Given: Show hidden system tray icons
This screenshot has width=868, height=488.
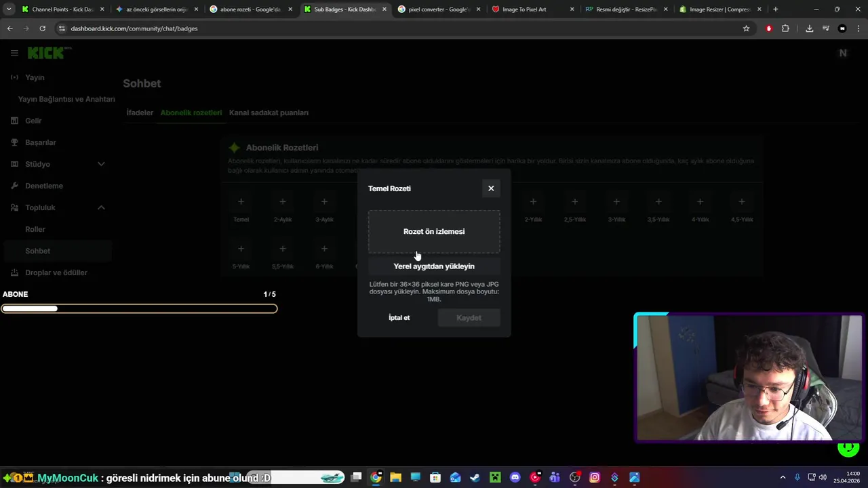Looking at the screenshot, I should [x=783, y=478].
